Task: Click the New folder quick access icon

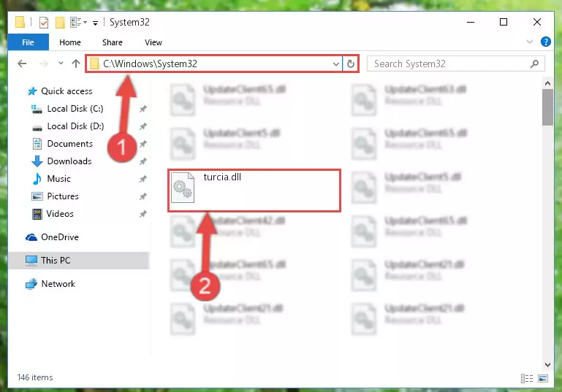Action: point(60,22)
